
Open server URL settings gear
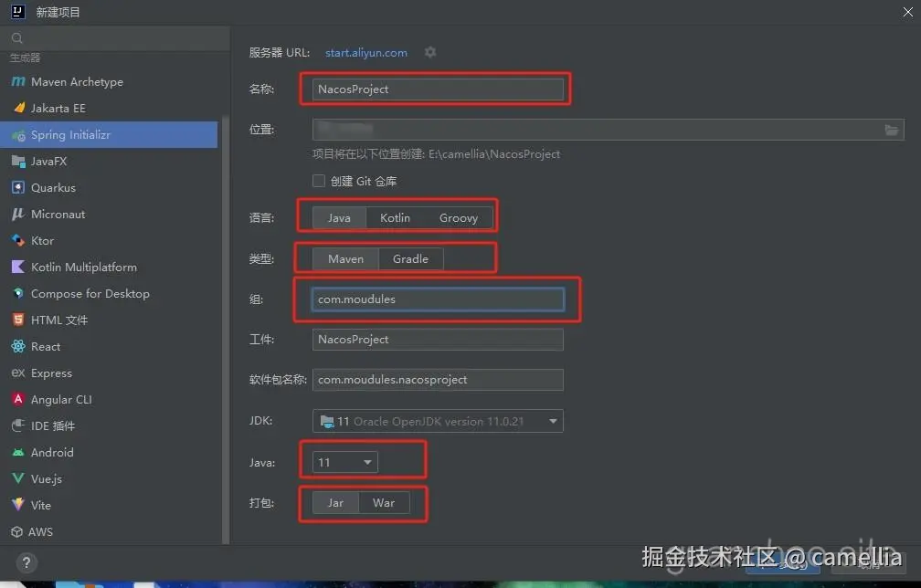click(x=430, y=52)
